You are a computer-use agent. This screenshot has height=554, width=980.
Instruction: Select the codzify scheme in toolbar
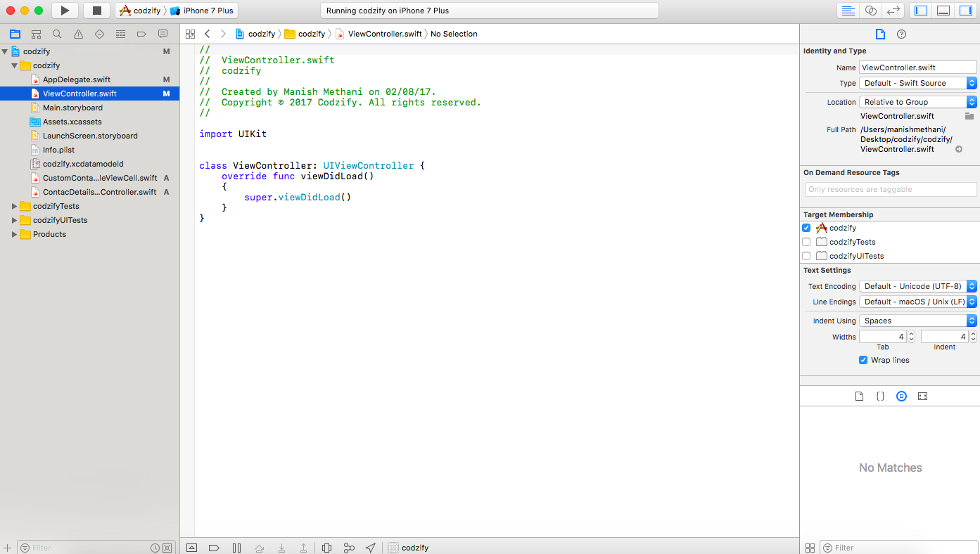point(140,11)
